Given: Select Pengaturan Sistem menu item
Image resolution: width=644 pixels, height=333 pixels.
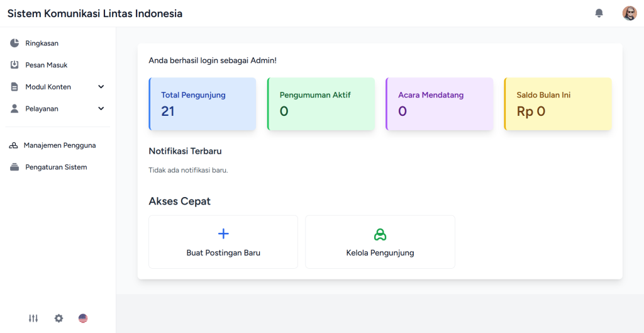Looking at the screenshot, I should [56, 167].
